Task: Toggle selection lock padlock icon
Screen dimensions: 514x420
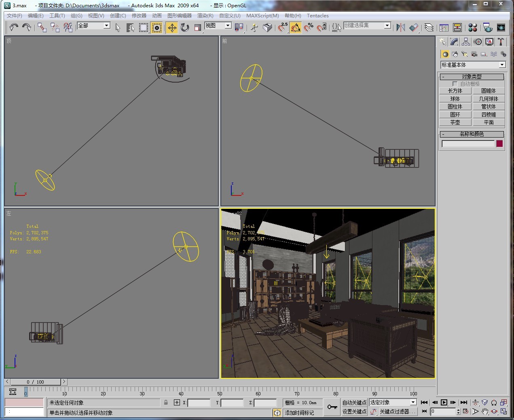Action: [x=166, y=403]
